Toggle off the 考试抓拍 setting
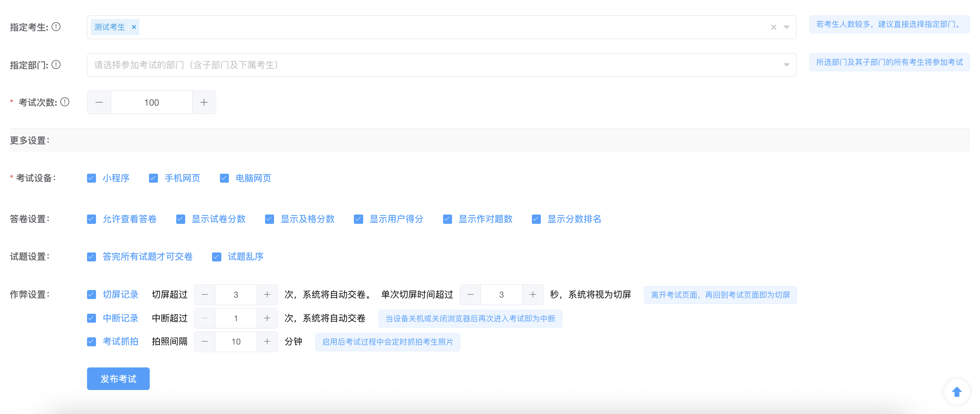The width and height of the screenshot is (980, 414). click(x=91, y=341)
